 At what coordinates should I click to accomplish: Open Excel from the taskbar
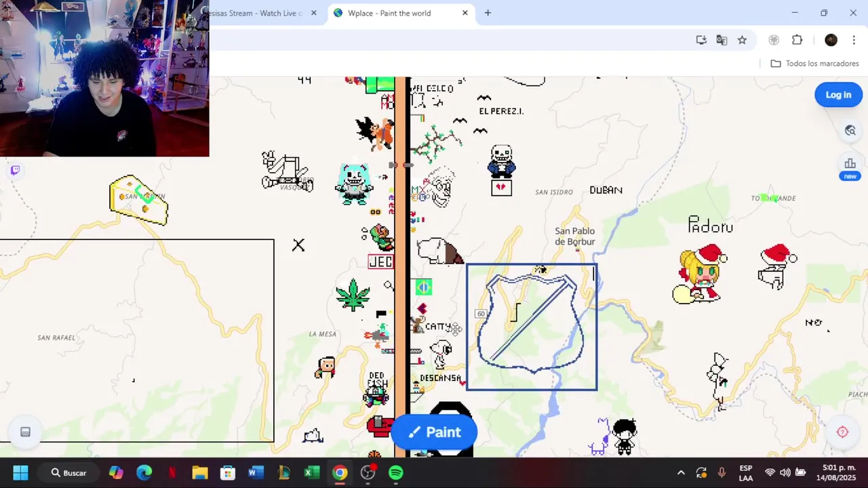(312, 472)
